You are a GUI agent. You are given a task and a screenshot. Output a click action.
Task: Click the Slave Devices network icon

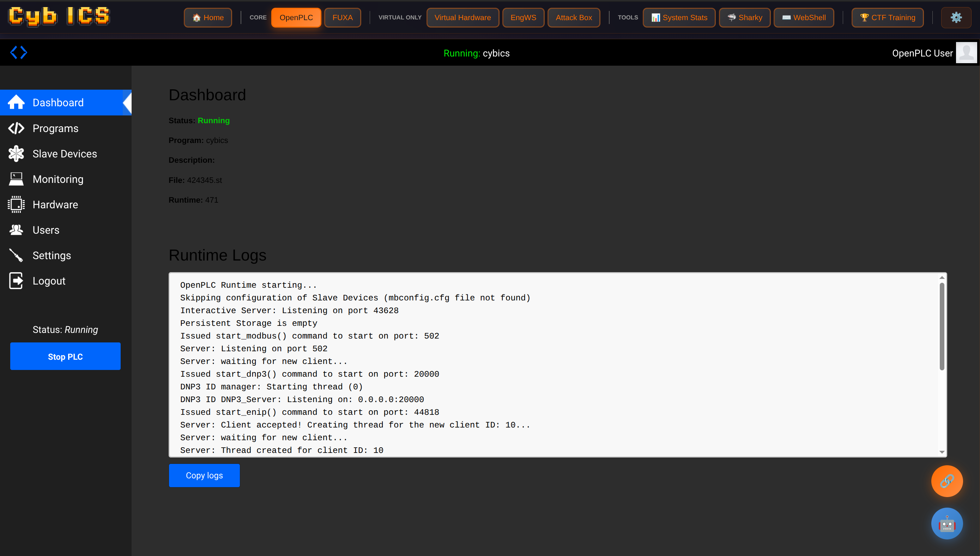[16, 154]
